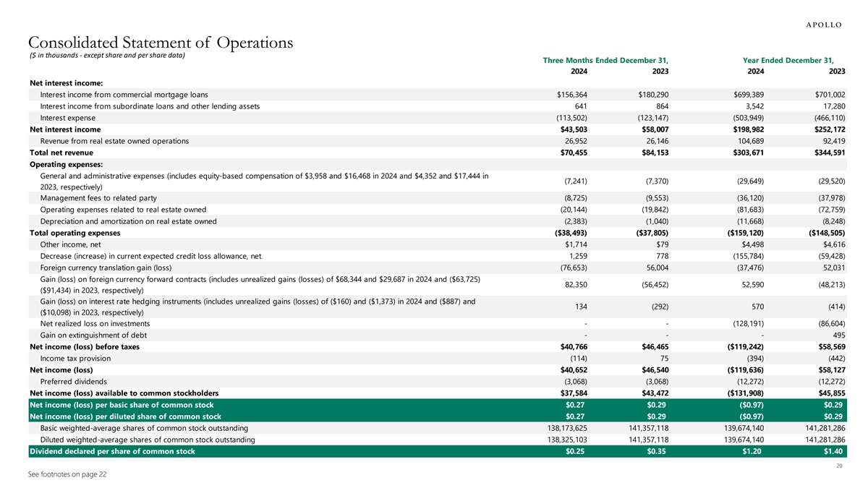Click the $ in thousands subtitle note

coord(107,56)
